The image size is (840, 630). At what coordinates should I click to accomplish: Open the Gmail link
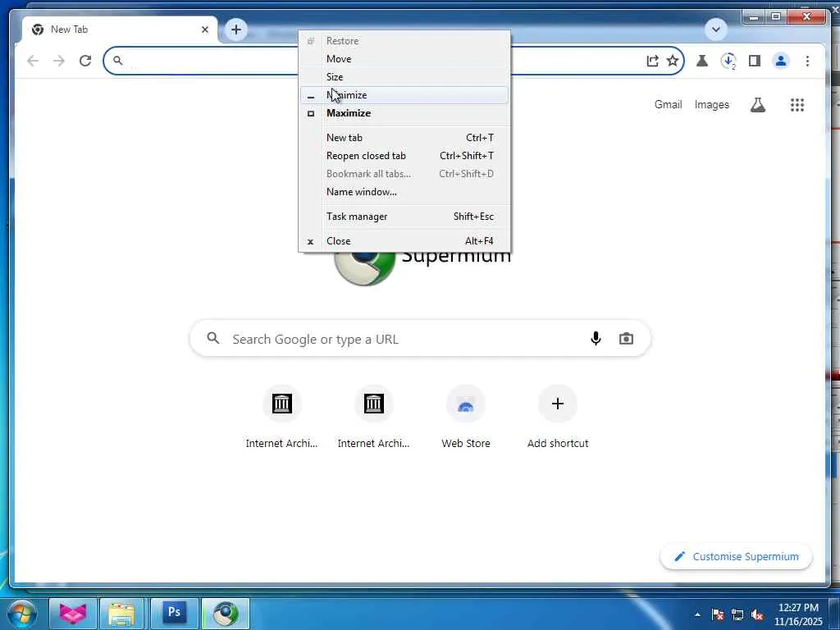[x=668, y=104]
